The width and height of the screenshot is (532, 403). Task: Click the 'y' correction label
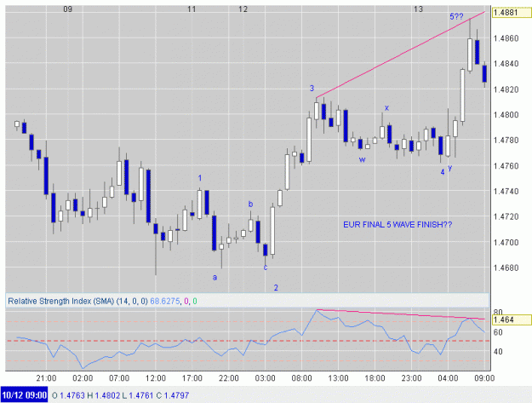(450, 168)
